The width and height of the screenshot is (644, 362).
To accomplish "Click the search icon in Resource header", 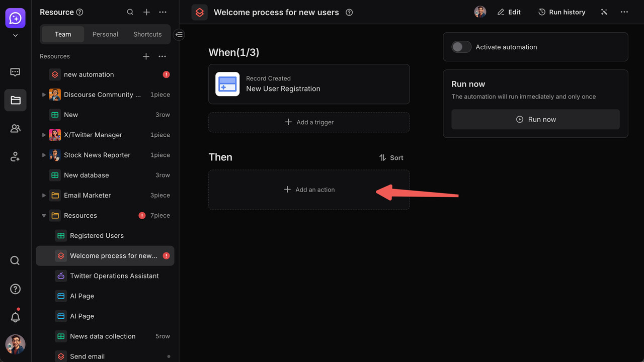I will [x=130, y=12].
